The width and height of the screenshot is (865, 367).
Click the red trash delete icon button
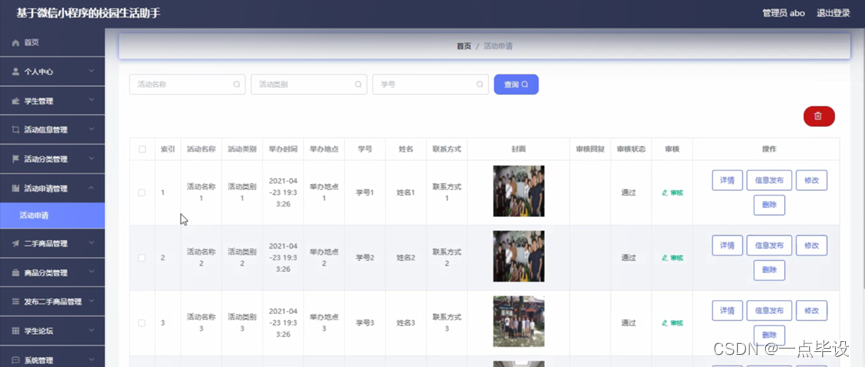pos(819,116)
